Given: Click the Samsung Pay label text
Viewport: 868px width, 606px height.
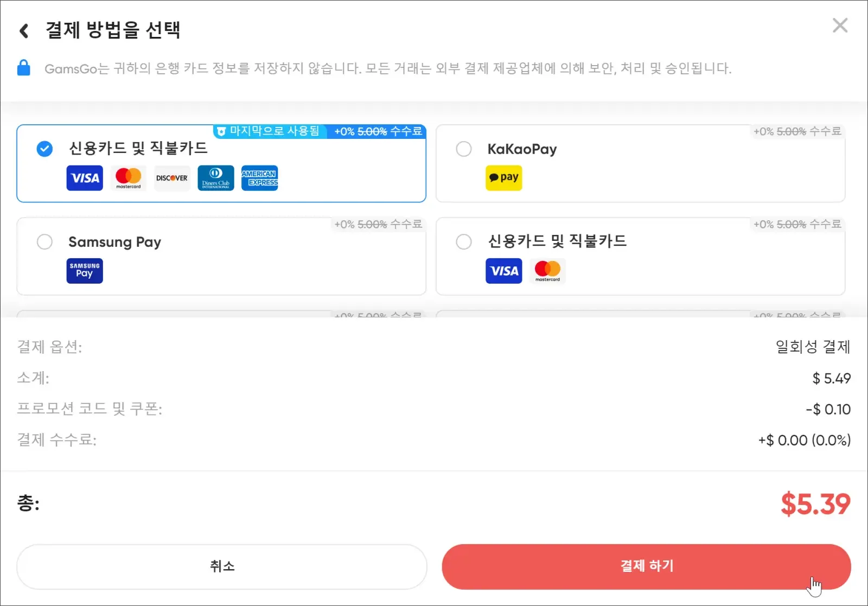Looking at the screenshot, I should click(114, 242).
